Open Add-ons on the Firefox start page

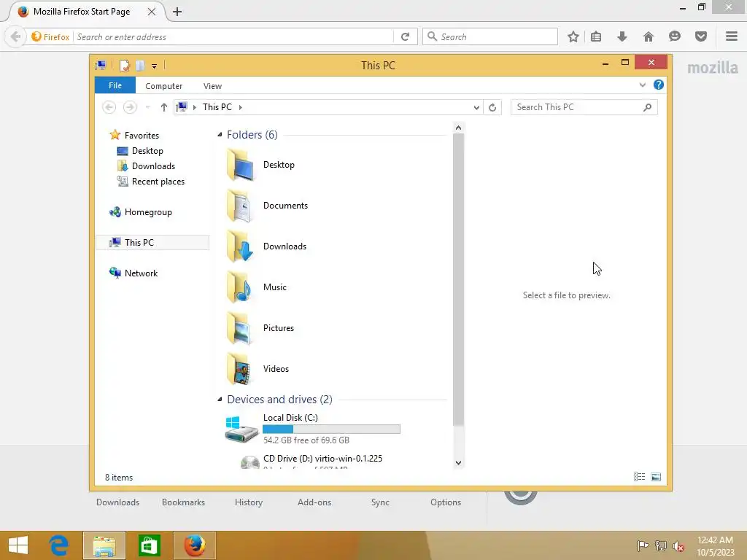(314, 502)
